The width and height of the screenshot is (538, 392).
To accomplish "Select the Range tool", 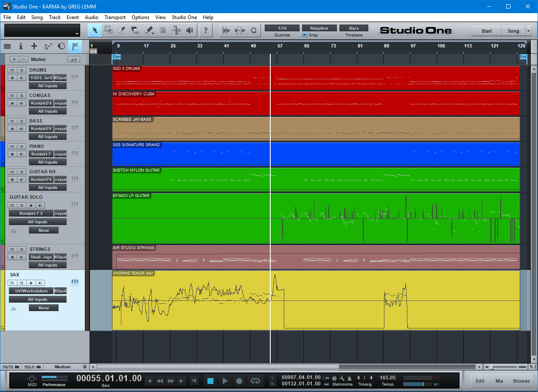I will click(x=109, y=30).
